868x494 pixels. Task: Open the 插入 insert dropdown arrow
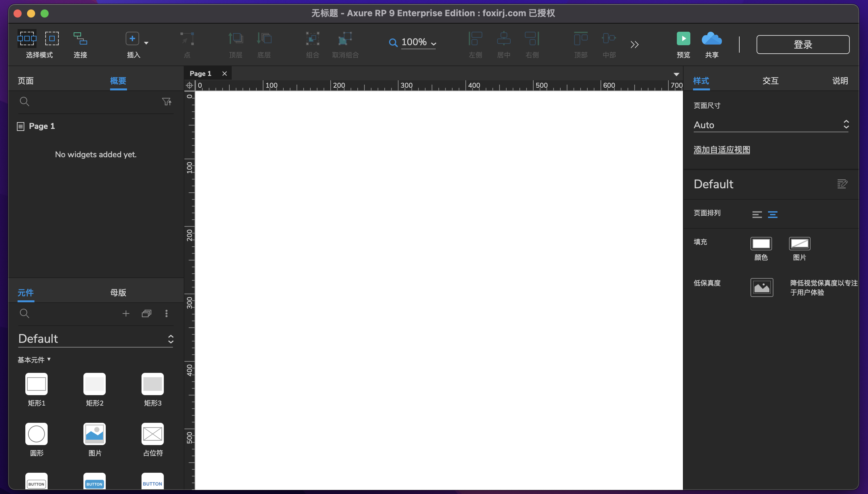point(146,43)
